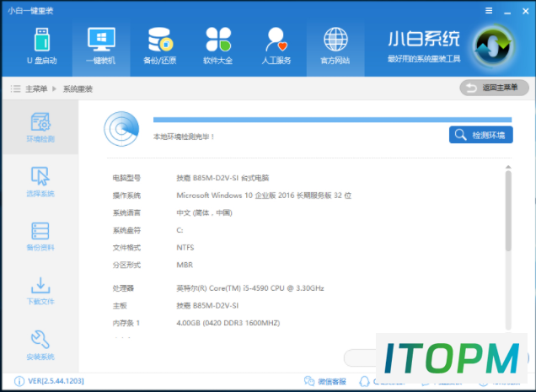Click the detection progress bar
Screen dimensions: 536x392
332,120
